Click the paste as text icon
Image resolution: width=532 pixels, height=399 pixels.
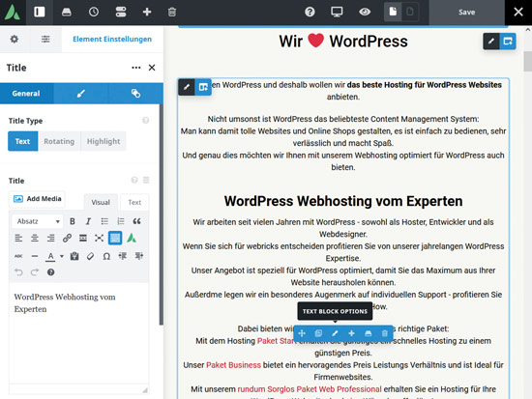click(x=74, y=256)
